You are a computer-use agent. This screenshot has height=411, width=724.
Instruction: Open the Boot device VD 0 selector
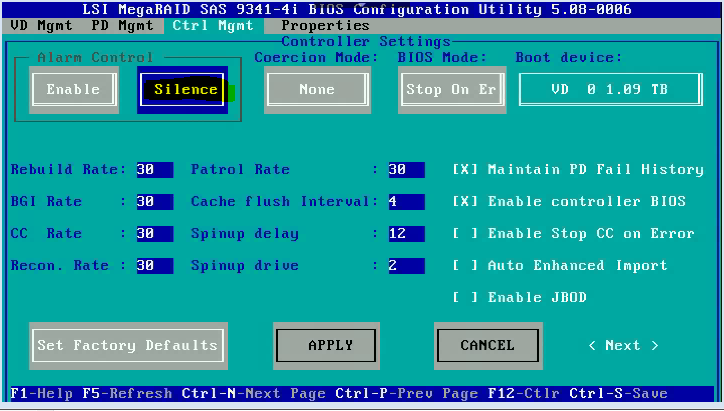coord(611,89)
